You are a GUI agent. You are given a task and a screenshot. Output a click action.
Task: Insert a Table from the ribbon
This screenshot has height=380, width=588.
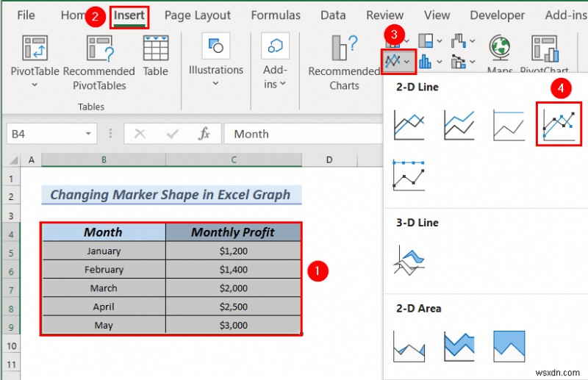point(156,56)
